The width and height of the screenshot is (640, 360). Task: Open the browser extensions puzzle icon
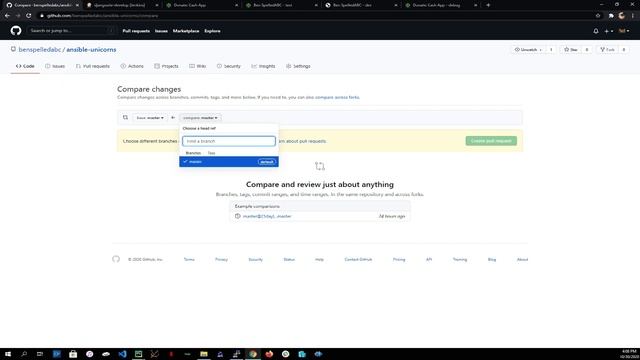611,16
